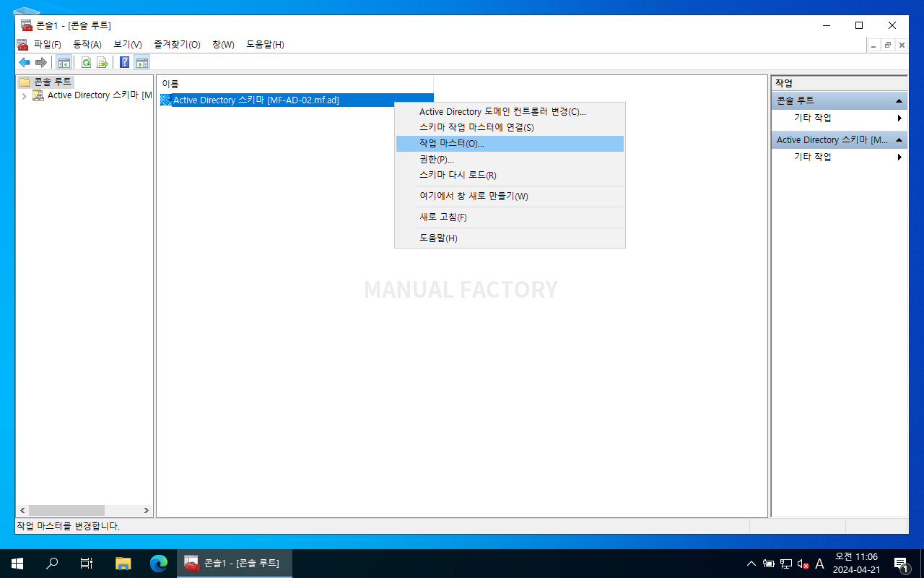Viewport: 924px width, 578px height.
Task: Click the MMC toolbox icon beside 파일 menu
Action: pos(22,44)
